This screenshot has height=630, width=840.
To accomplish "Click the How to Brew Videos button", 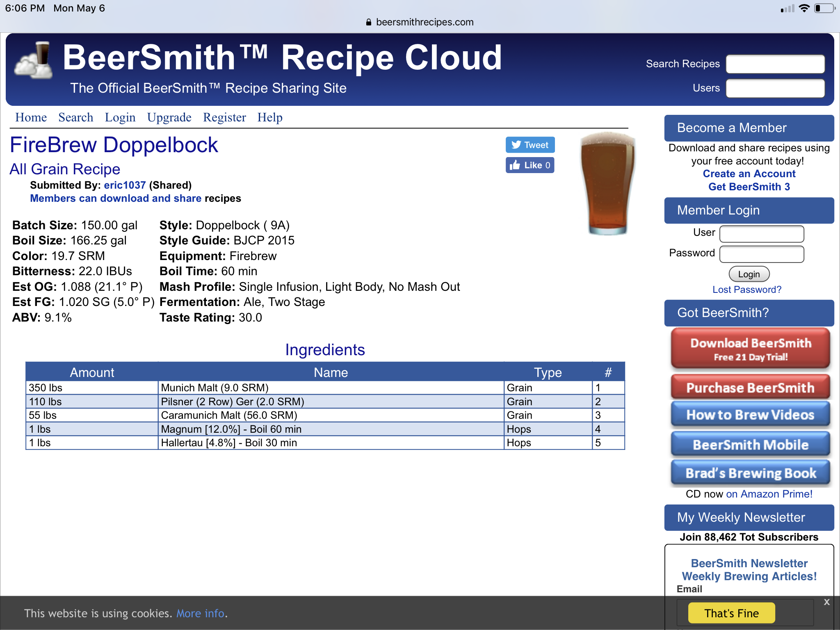I will (751, 415).
